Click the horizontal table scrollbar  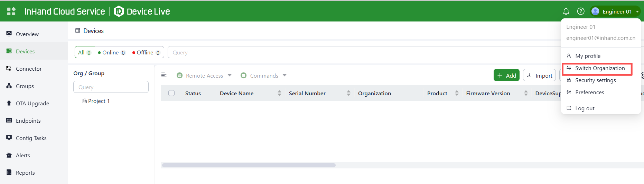(x=249, y=165)
